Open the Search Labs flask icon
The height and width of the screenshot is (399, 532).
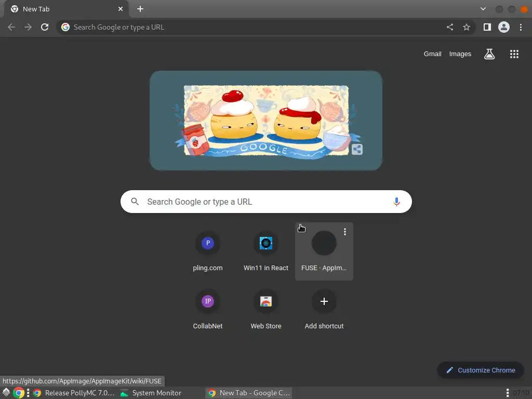[x=489, y=54]
